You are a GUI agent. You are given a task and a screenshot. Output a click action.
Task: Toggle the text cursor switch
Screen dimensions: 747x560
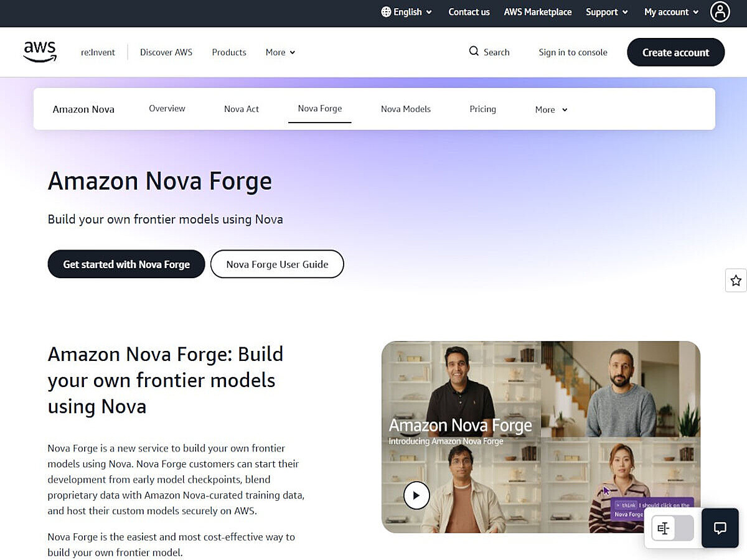click(672, 528)
